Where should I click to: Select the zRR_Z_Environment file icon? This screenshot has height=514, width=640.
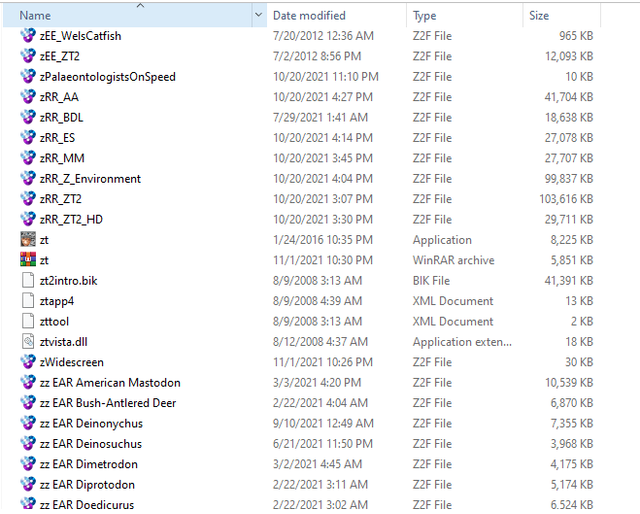click(28, 178)
